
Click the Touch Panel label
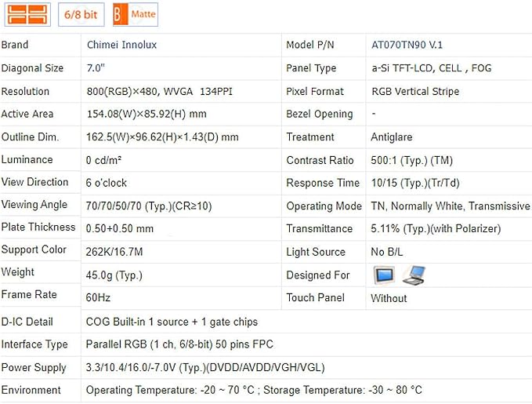click(316, 297)
